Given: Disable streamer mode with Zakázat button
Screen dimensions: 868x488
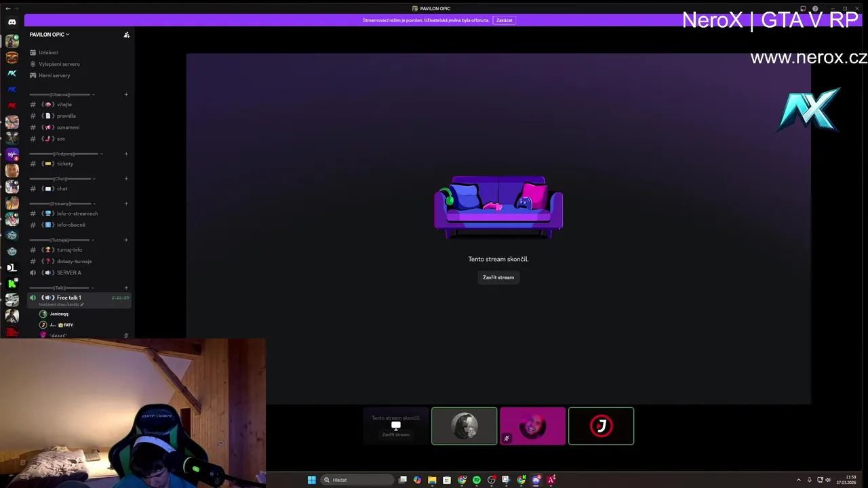Looking at the screenshot, I should (504, 20).
